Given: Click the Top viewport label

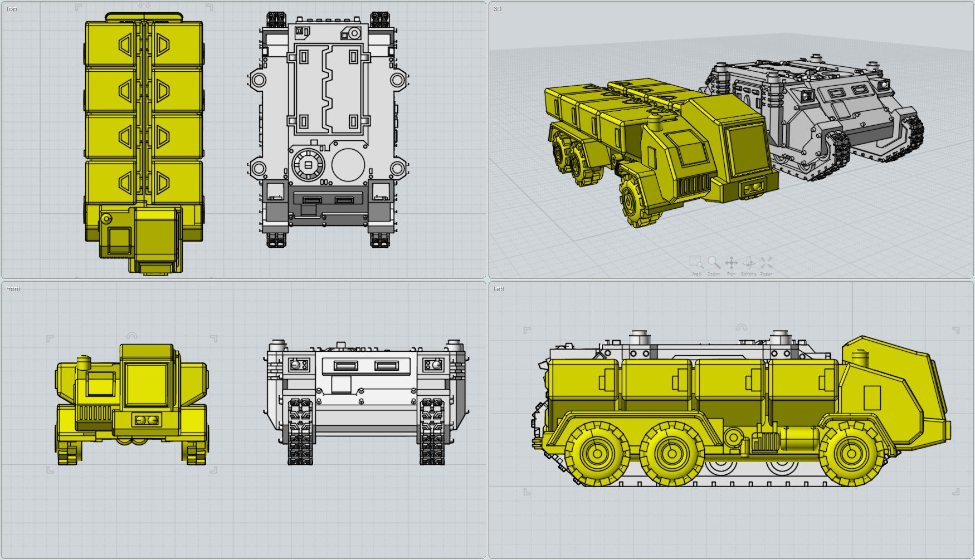Looking at the screenshot, I should (11, 9).
